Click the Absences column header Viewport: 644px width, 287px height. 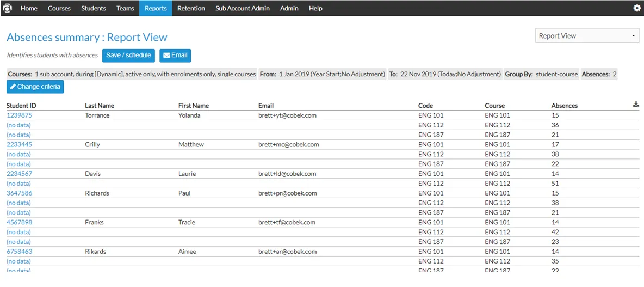pyautogui.click(x=565, y=106)
